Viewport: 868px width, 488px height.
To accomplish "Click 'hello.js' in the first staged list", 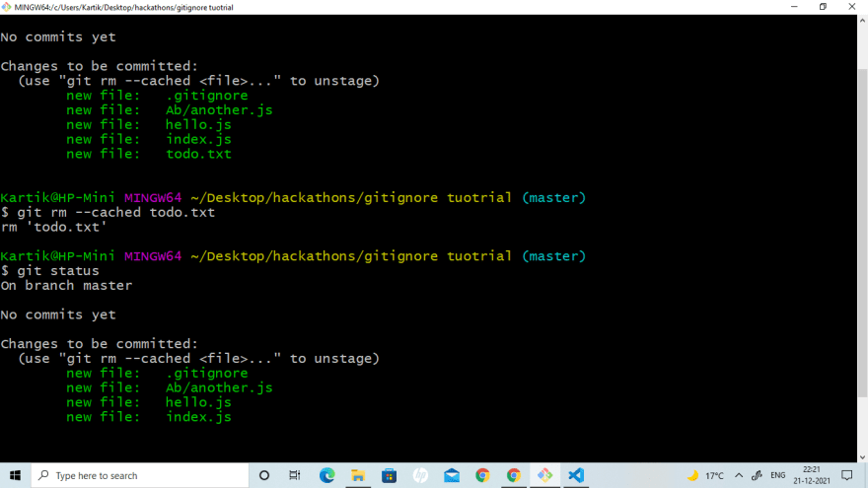I will click(x=198, y=124).
